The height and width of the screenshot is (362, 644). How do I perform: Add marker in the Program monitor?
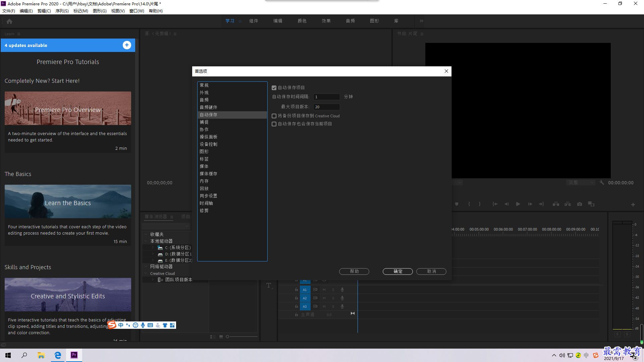457,204
